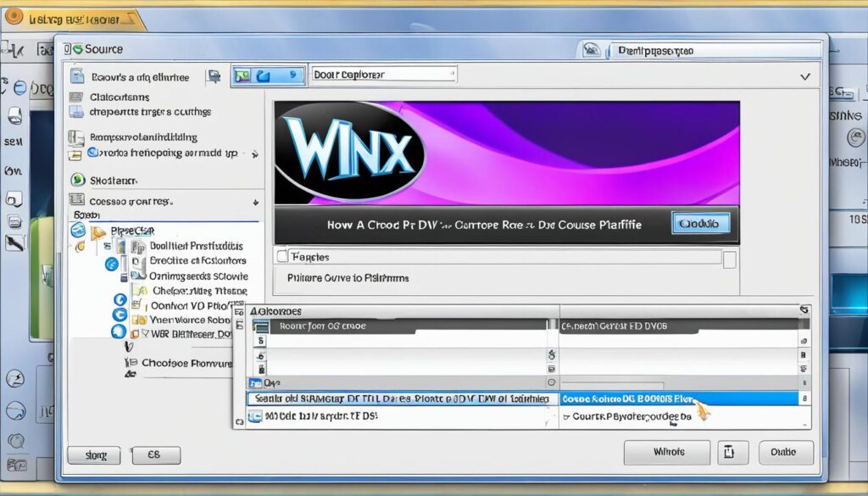Click the blue panel icon below Claigcartenns
The image size is (868, 496).
click(x=75, y=112)
